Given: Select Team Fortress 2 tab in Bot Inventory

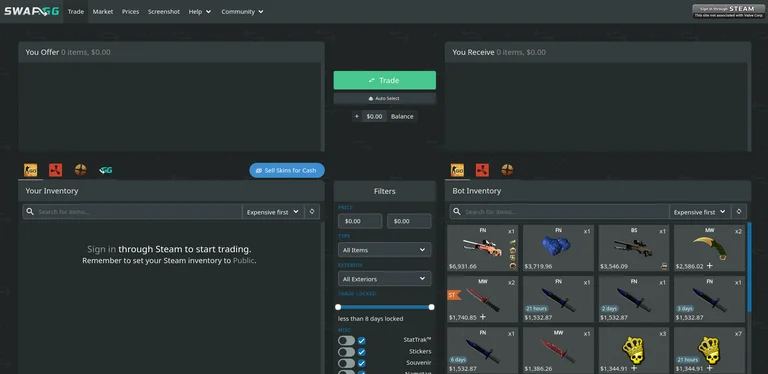Looking at the screenshot, I should coord(507,170).
